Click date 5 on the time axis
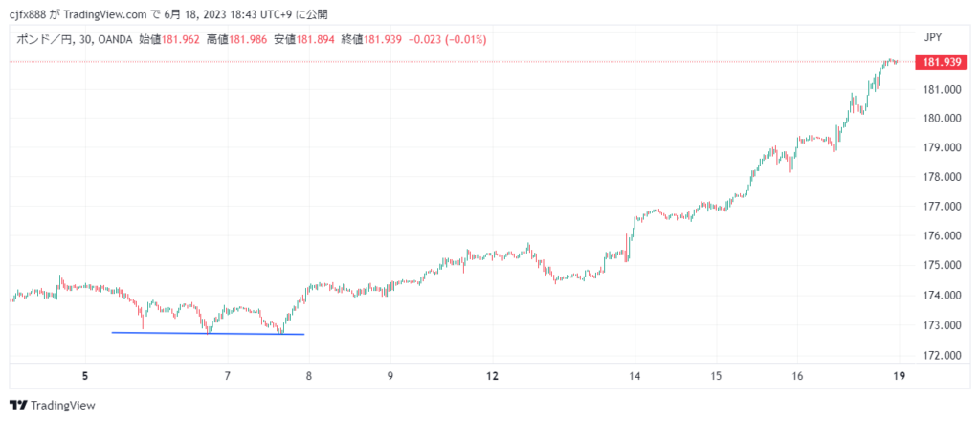 click(x=85, y=376)
